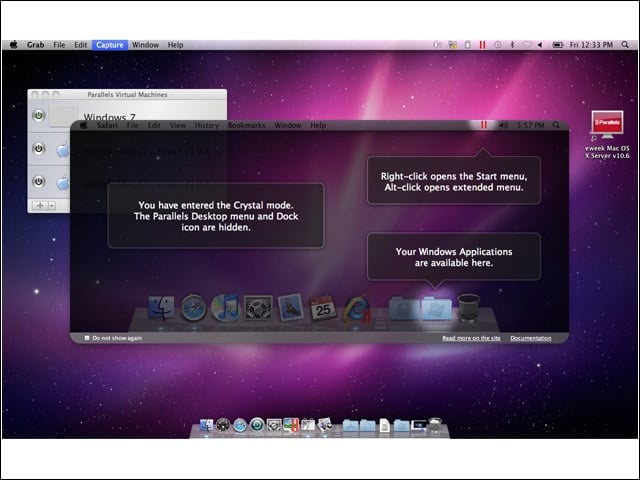Click the Finder icon in the bottom Dock
Screen dimensions: 640x480
pyautogui.click(x=206, y=425)
